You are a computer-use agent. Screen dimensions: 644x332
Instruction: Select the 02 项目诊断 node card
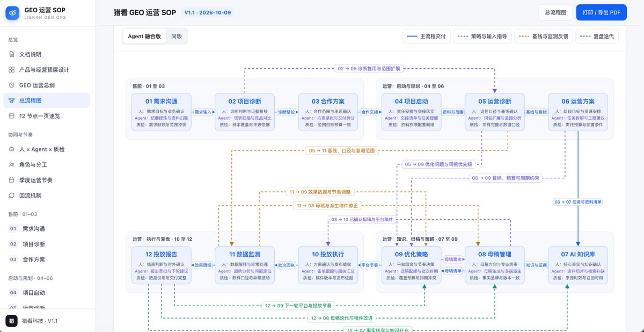pos(245,112)
